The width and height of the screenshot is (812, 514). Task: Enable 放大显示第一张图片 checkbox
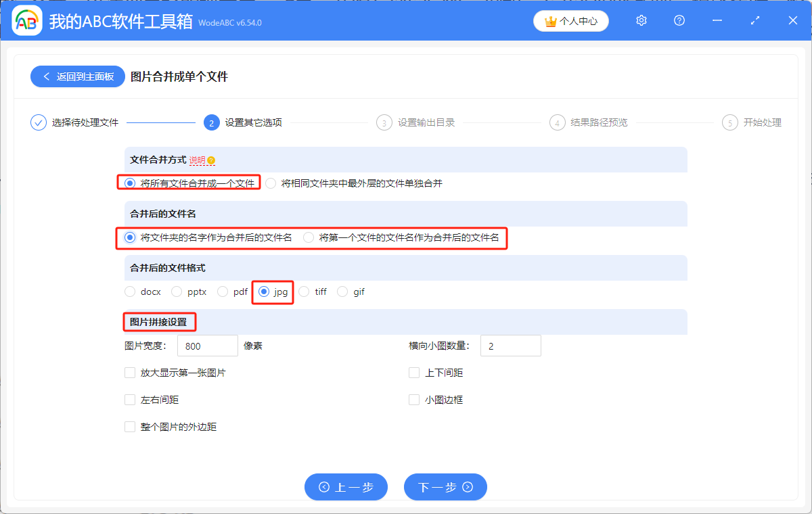pos(130,373)
